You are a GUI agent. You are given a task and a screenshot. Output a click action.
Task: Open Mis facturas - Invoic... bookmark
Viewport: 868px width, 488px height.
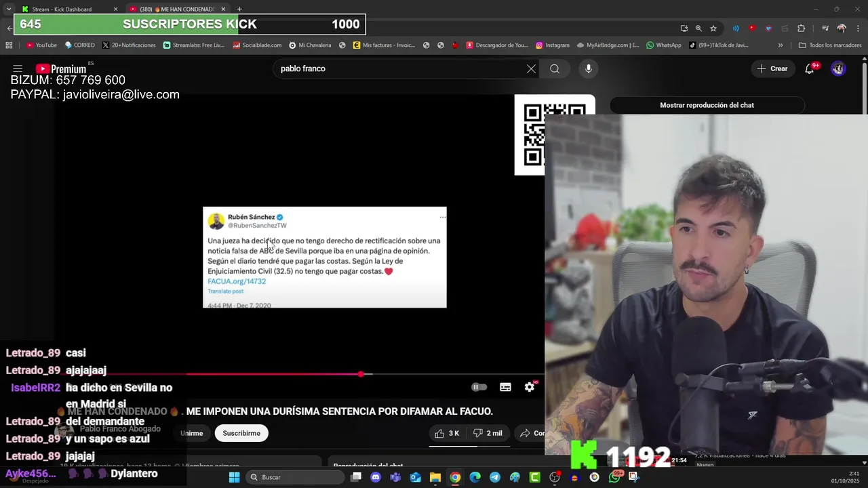[384, 45]
